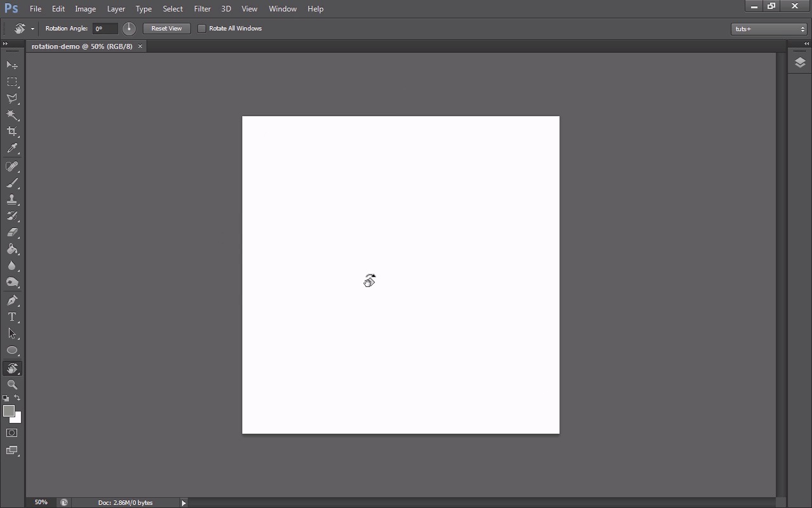Select the Polygonal Lasso tool

12,98
